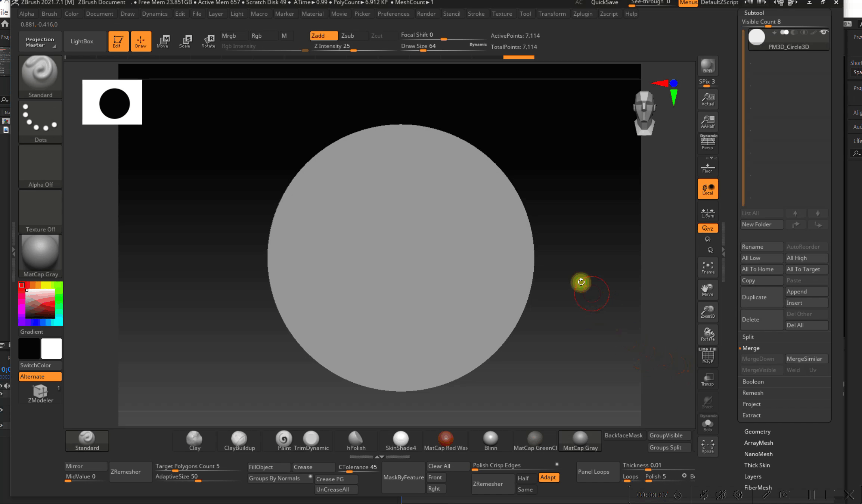The image size is (862, 504).
Task: Toggle the Floor grid icon
Action: click(x=707, y=167)
